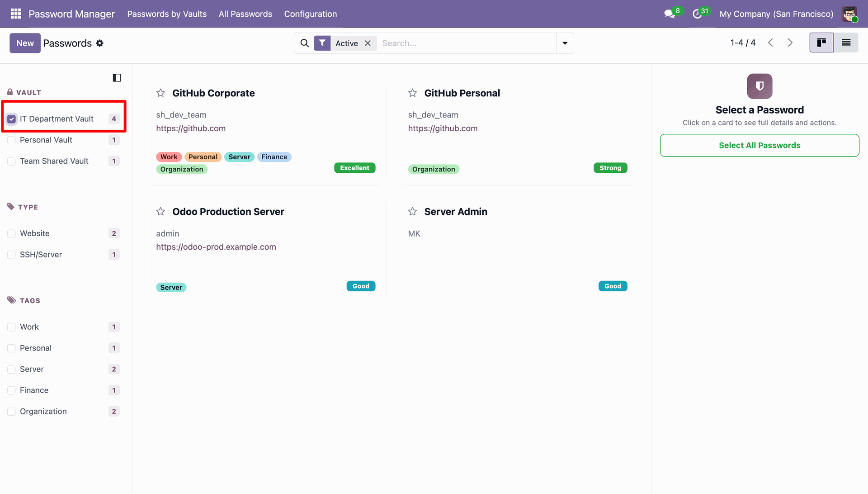Open the Odoo Production Server card title
The image size is (868, 494).
pyautogui.click(x=228, y=212)
